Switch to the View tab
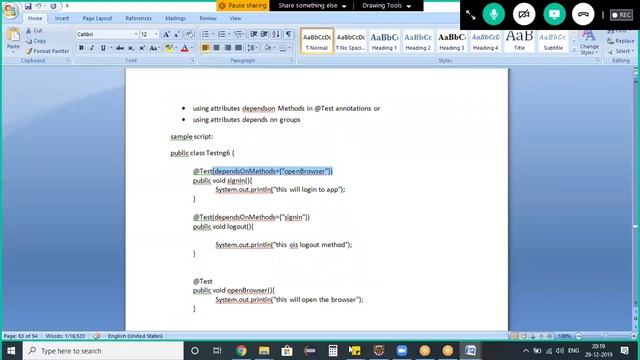640x360 pixels. point(235,18)
